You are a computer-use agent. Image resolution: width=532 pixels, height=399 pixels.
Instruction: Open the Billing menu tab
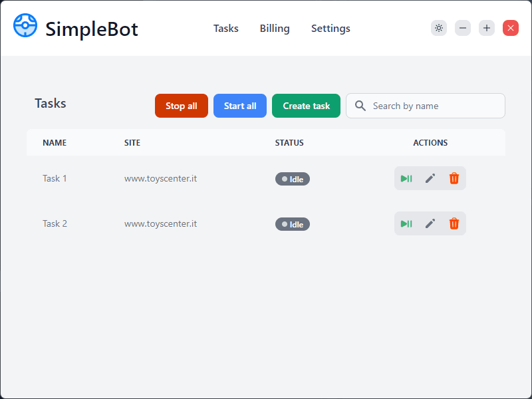coord(275,29)
